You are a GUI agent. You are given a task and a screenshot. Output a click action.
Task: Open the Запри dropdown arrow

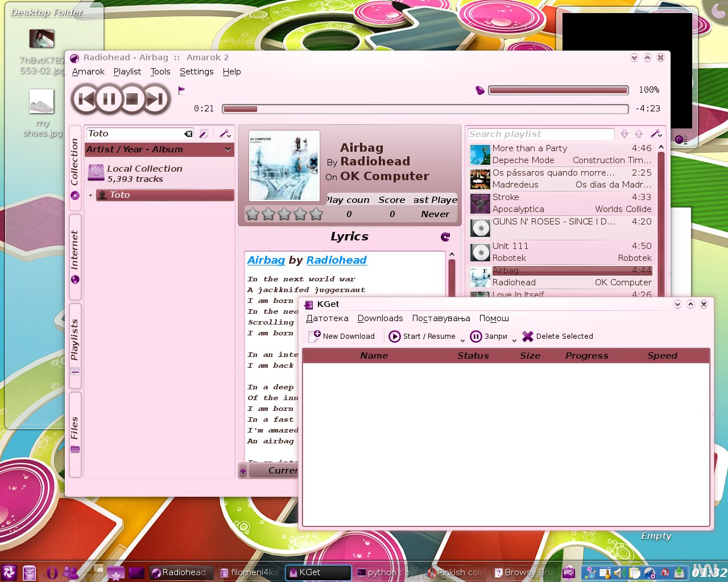pos(514,339)
